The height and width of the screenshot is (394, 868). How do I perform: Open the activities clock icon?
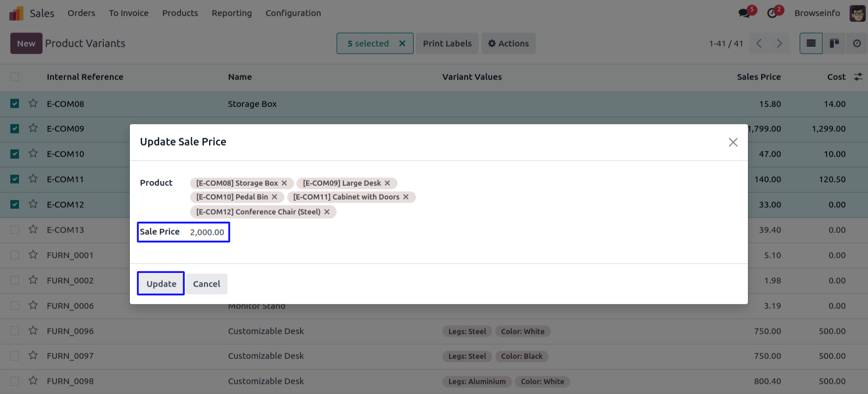(772, 13)
